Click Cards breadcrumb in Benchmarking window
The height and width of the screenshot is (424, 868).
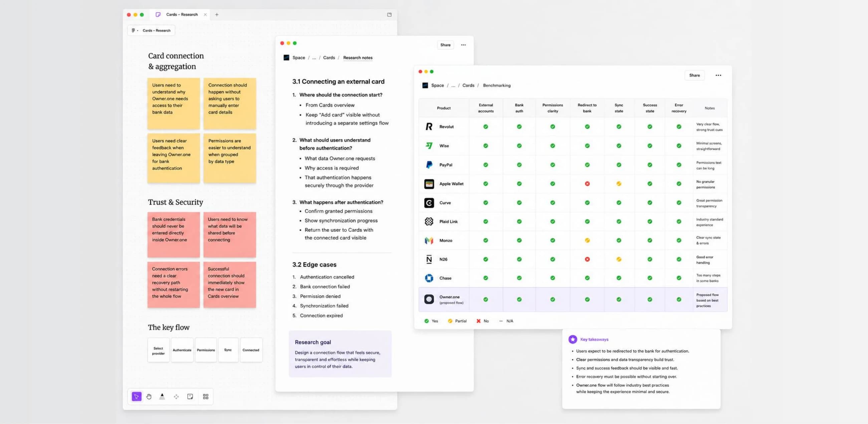[x=468, y=85]
